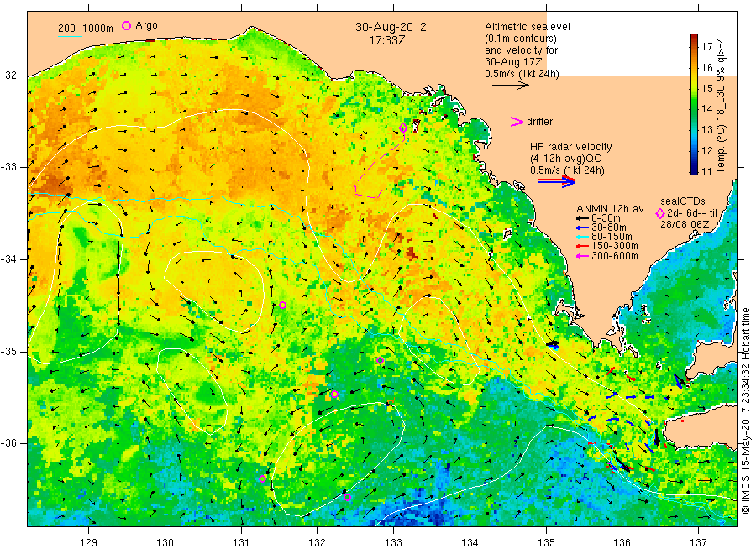Select the Argo float marker near 132.8E 35.1S
Viewport: 756px width, 554px height.
click(380, 360)
